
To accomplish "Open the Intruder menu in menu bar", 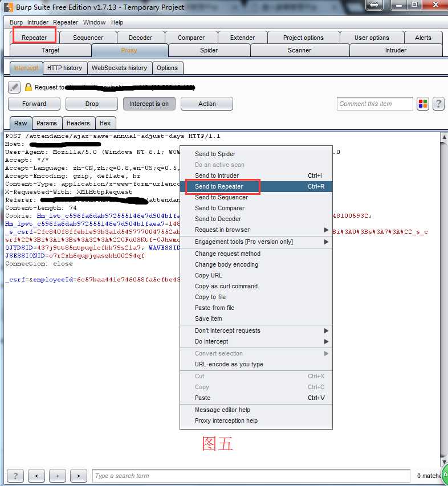I will [x=38, y=22].
